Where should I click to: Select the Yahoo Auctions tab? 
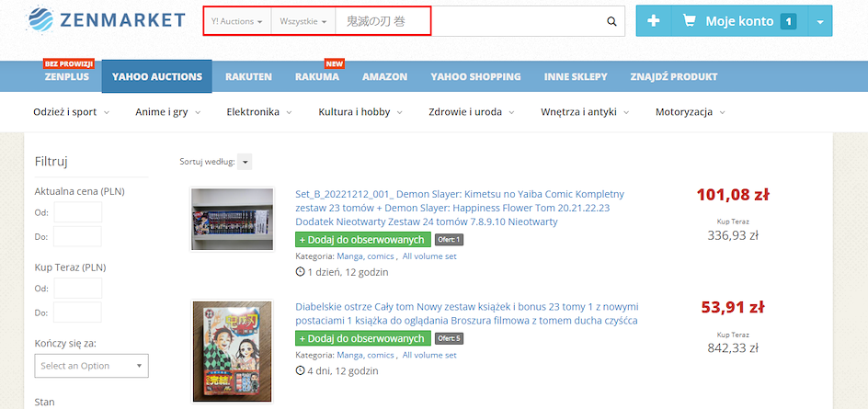(x=156, y=77)
